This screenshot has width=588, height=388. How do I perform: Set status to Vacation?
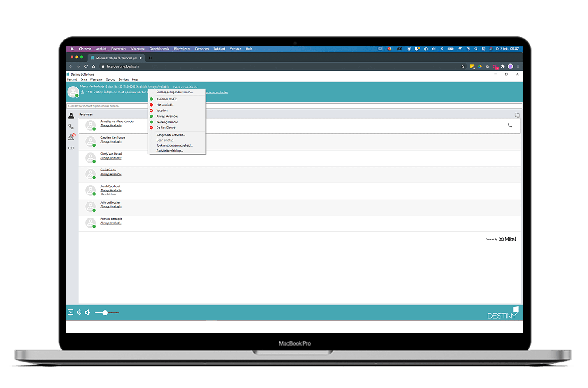pos(177,110)
